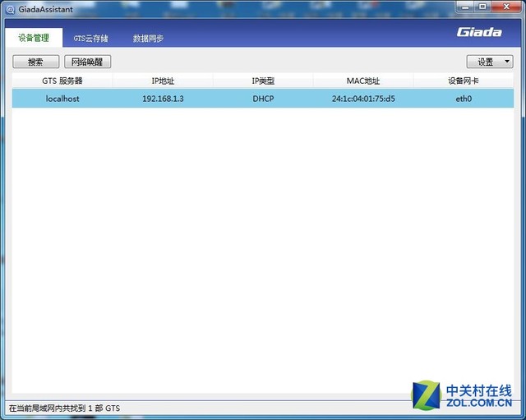This screenshot has width=526, height=420.
Task: Select the localhost server cell
Action: click(x=62, y=99)
